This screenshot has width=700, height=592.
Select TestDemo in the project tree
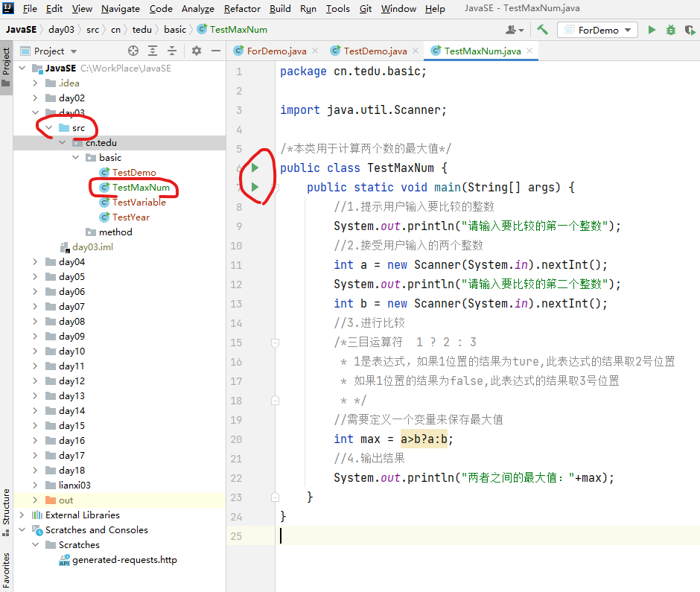(134, 172)
